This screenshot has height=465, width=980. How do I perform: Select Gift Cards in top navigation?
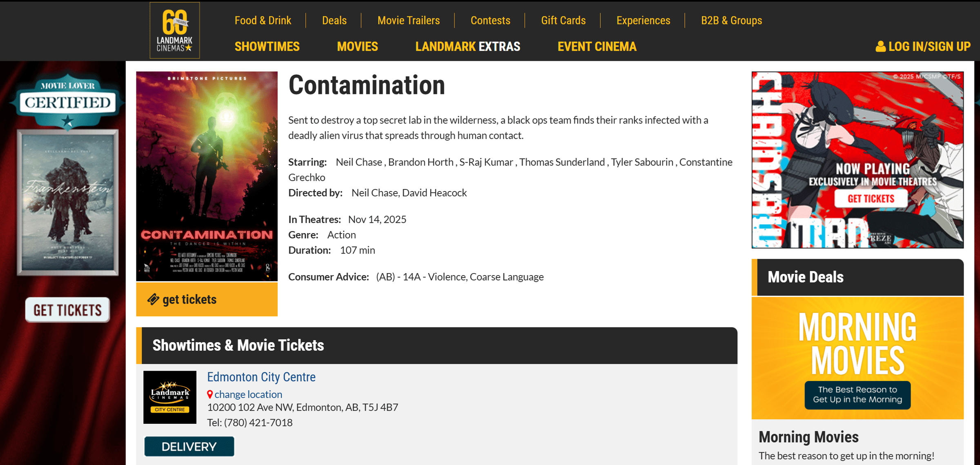tap(563, 20)
